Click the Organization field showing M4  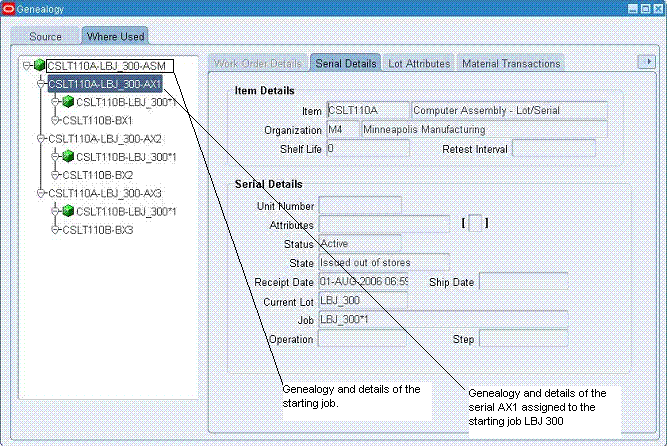point(343,129)
